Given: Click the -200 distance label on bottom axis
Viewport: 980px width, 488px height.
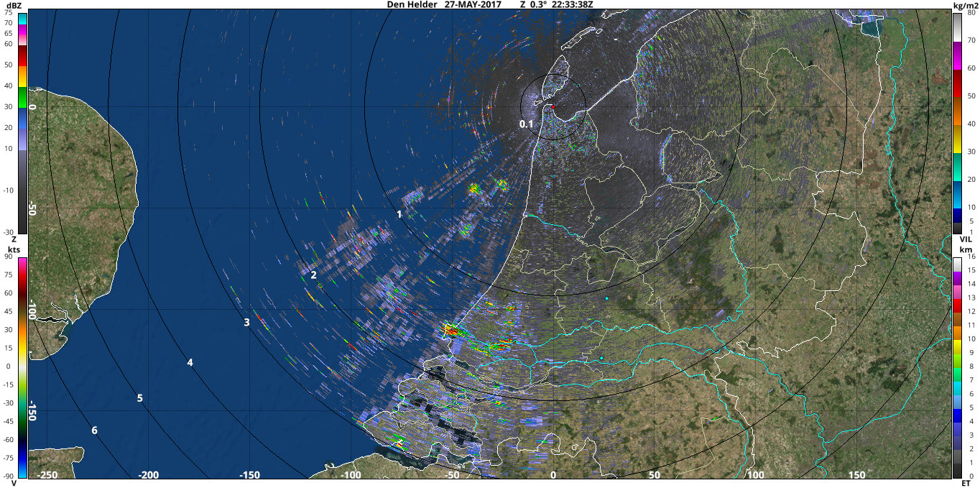Looking at the screenshot, I should tap(148, 475).
